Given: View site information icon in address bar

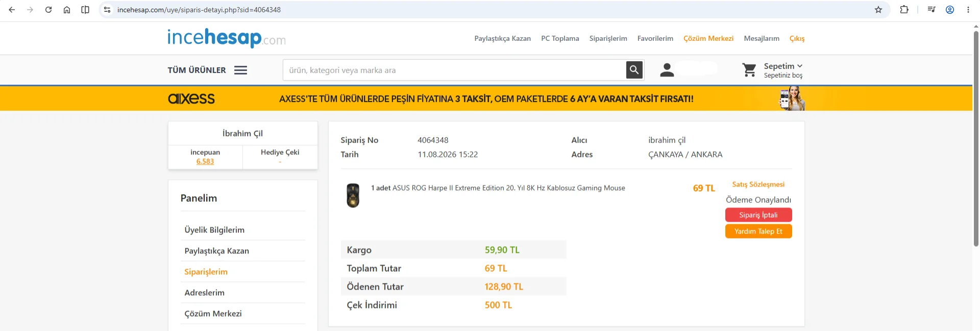Looking at the screenshot, I should coord(107,10).
